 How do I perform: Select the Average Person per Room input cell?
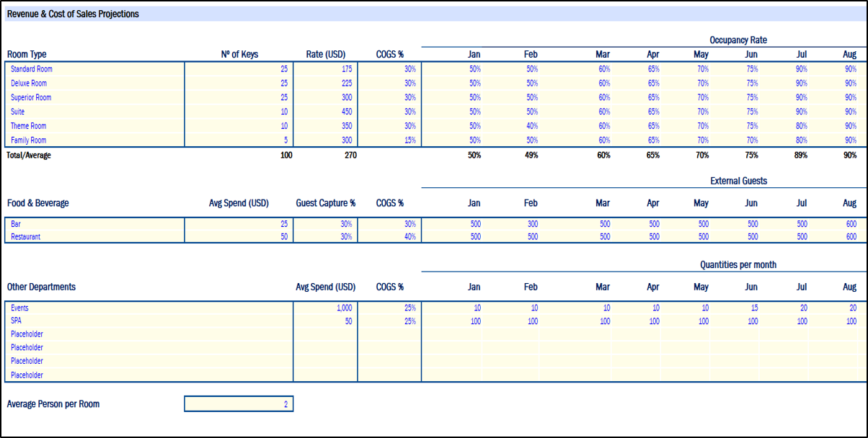(239, 404)
